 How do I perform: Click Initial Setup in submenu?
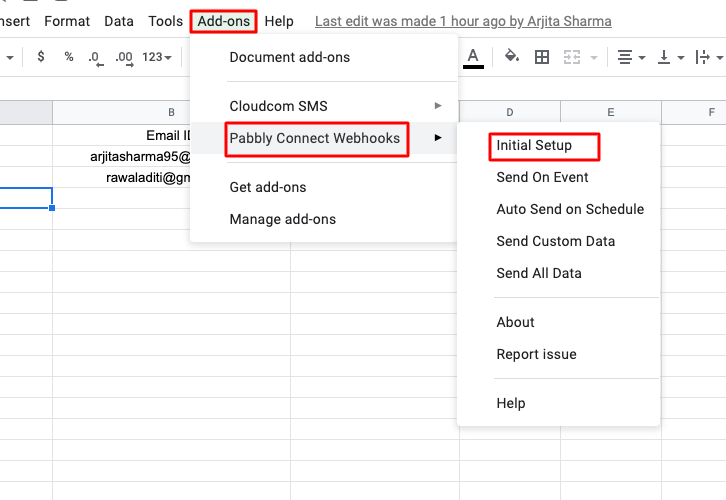[558, 145]
